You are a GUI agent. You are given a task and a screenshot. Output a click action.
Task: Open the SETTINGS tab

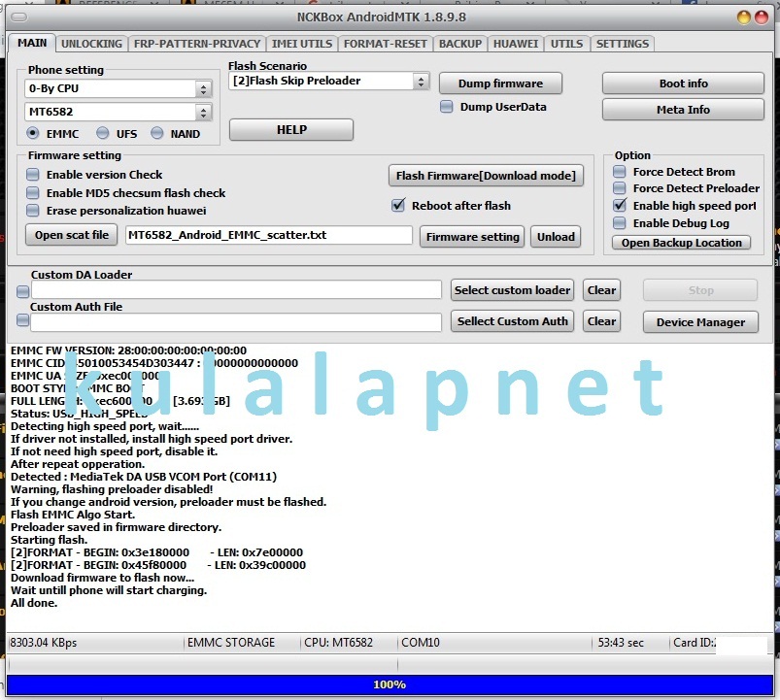point(623,44)
